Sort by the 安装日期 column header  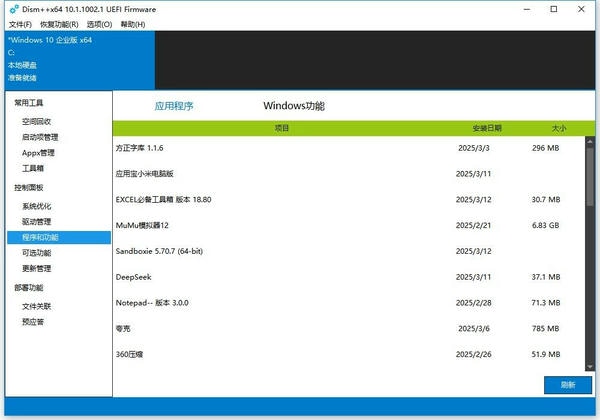pos(487,128)
